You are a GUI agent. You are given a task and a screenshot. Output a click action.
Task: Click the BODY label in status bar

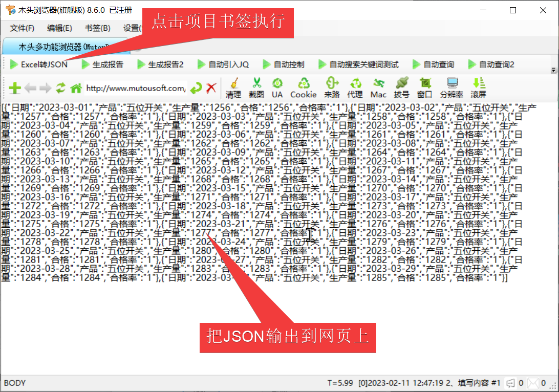click(x=15, y=383)
